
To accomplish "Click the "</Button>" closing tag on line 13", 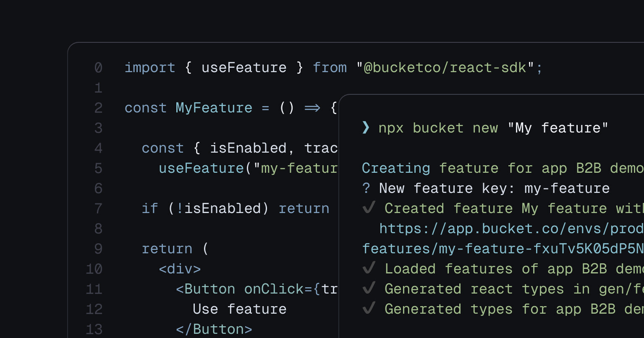I will click(214, 329).
